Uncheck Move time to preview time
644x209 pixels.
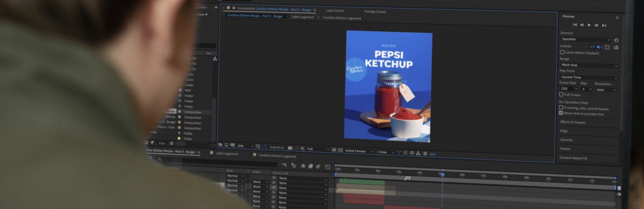561,113
